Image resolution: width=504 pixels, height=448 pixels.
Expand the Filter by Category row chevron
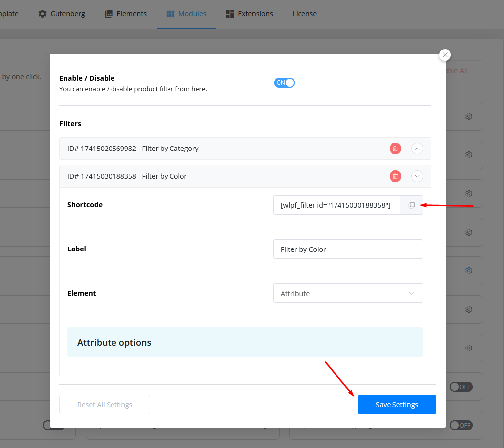click(x=417, y=149)
